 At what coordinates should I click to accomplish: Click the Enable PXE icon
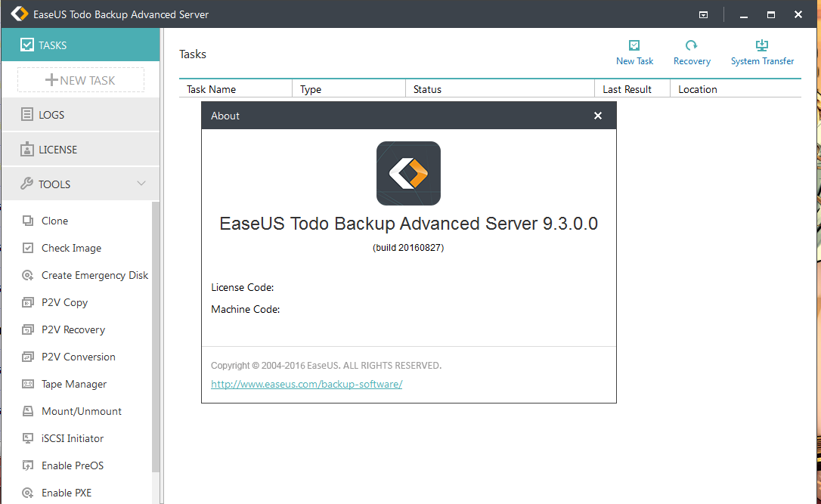28,493
